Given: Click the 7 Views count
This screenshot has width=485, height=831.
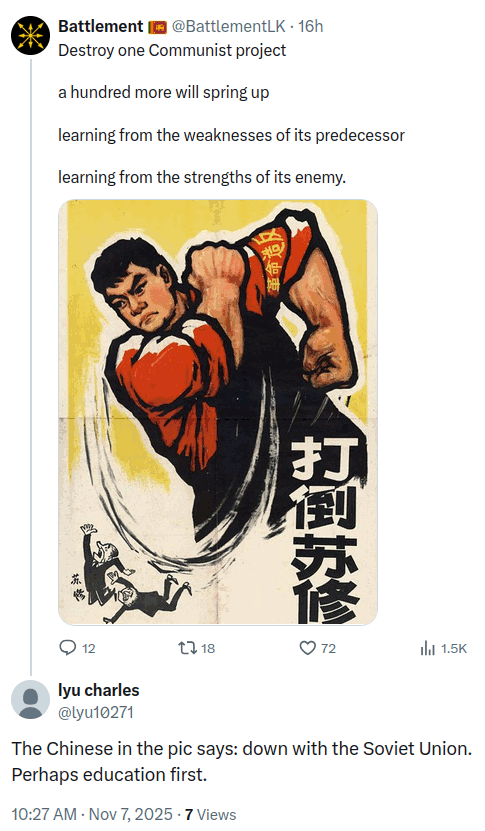Looking at the screenshot, I should [x=210, y=814].
